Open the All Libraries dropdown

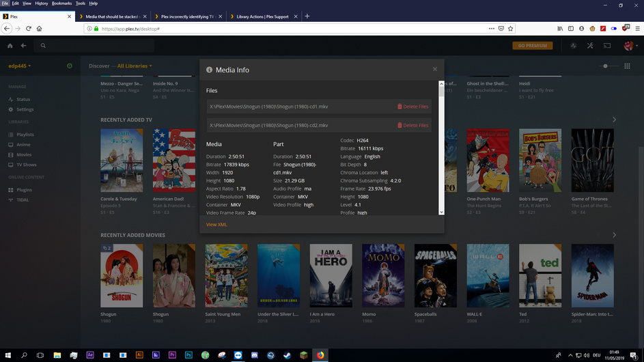tap(135, 66)
